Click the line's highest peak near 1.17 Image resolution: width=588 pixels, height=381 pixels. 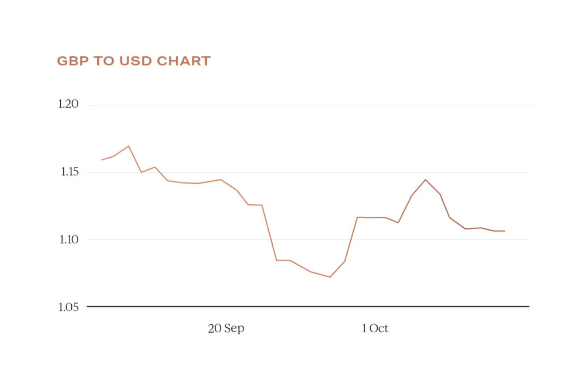(128, 146)
